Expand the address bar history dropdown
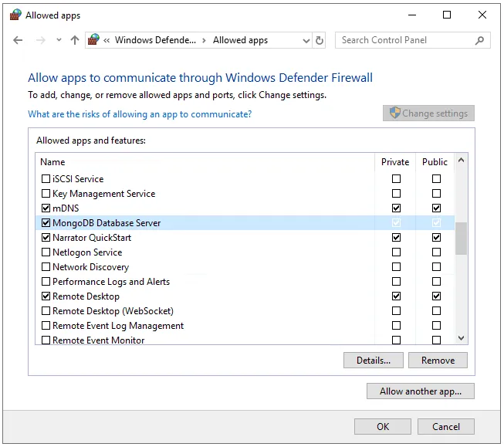The width and height of the screenshot is (504, 447). tap(306, 40)
